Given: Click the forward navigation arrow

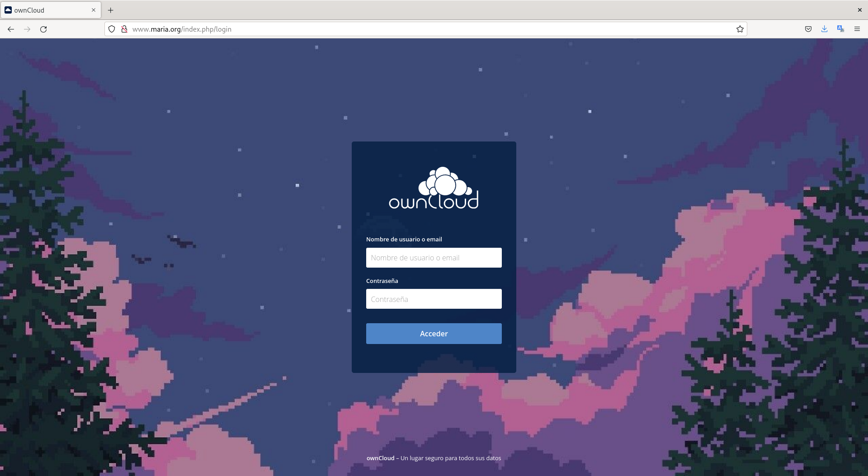Looking at the screenshot, I should tap(27, 29).
